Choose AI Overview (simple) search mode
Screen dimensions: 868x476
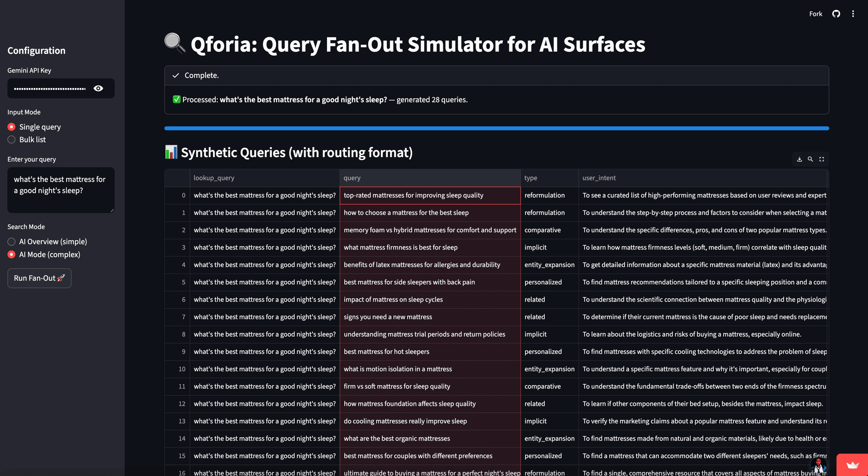coord(12,242)
